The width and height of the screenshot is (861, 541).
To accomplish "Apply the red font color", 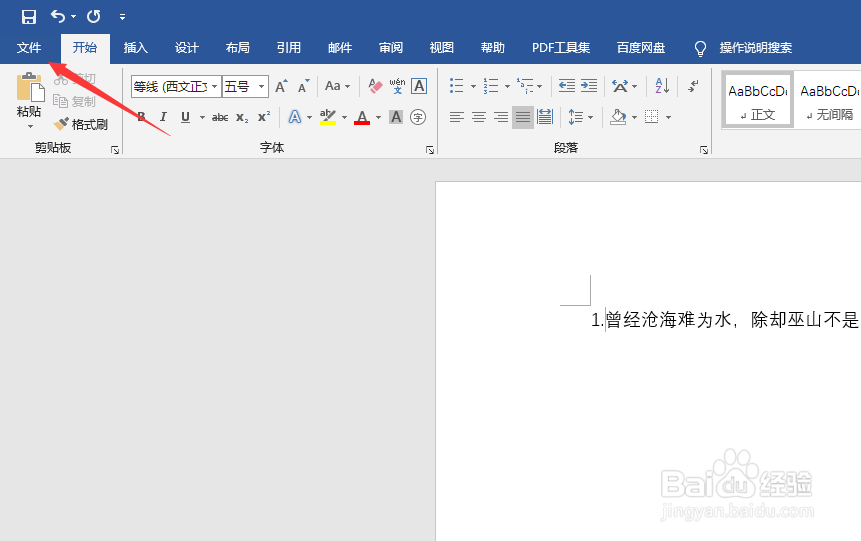I will click(x=362, y=117).
